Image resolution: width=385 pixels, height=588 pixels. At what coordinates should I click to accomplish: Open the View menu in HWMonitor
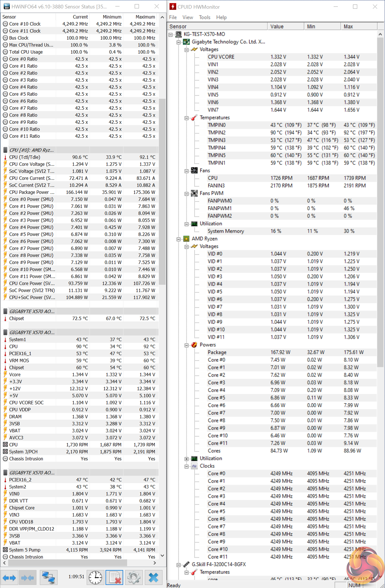tap(188, 17)
